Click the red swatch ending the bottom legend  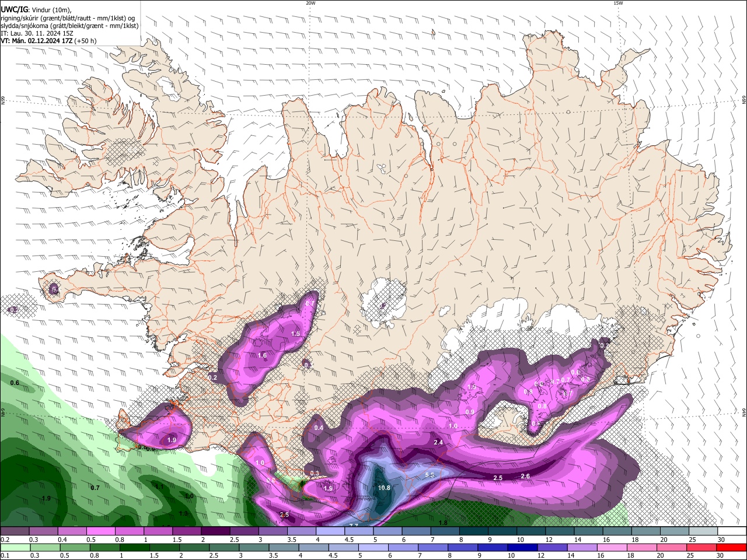pos(732,547)
